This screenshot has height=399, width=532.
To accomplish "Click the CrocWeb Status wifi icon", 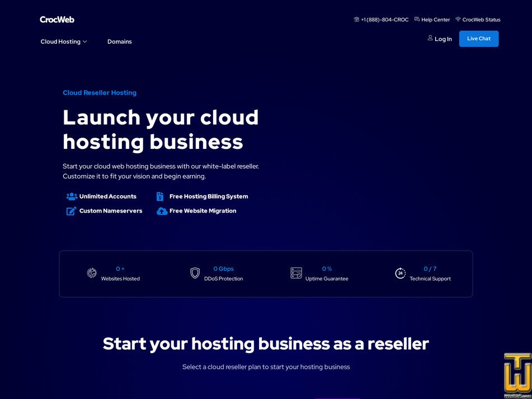I will [x=458, y=20].
